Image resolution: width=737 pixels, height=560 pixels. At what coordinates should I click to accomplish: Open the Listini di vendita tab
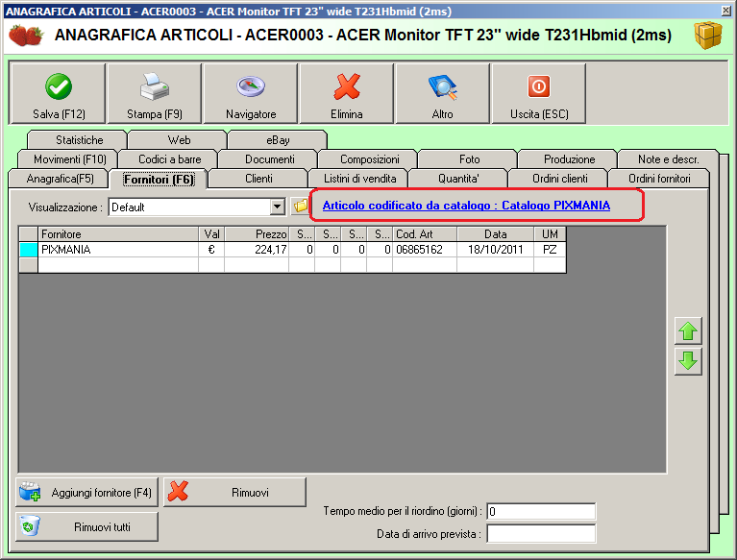pos(359,179)
